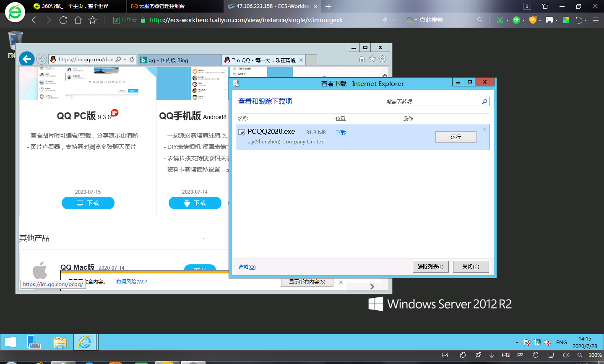Click the Windows Start button on taskbar
Viewport: 604px width, 364px height.
(x=10, y=342)
